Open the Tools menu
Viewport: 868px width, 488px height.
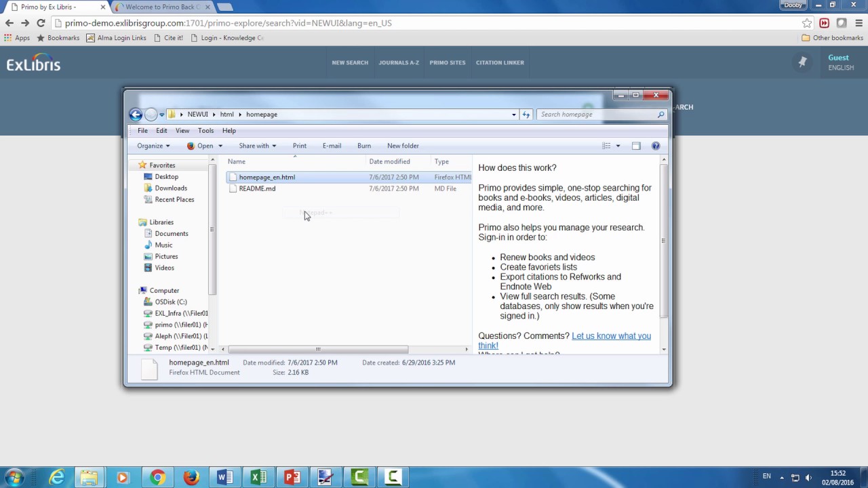[x=205, y=131]
